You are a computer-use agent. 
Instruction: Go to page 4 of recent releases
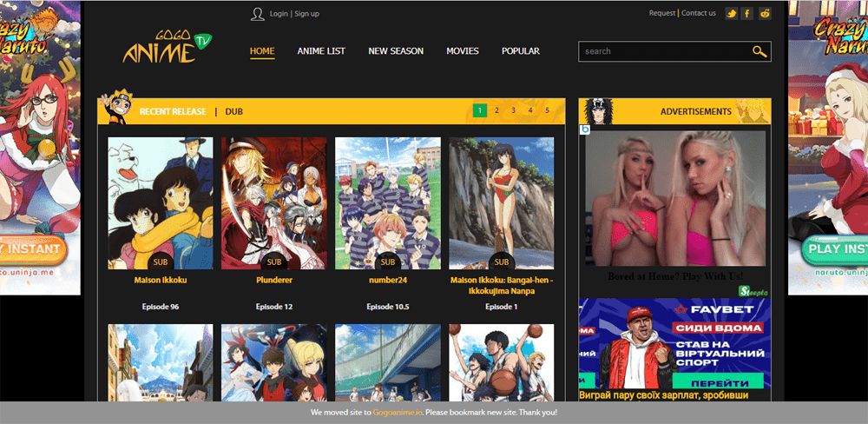530,110
